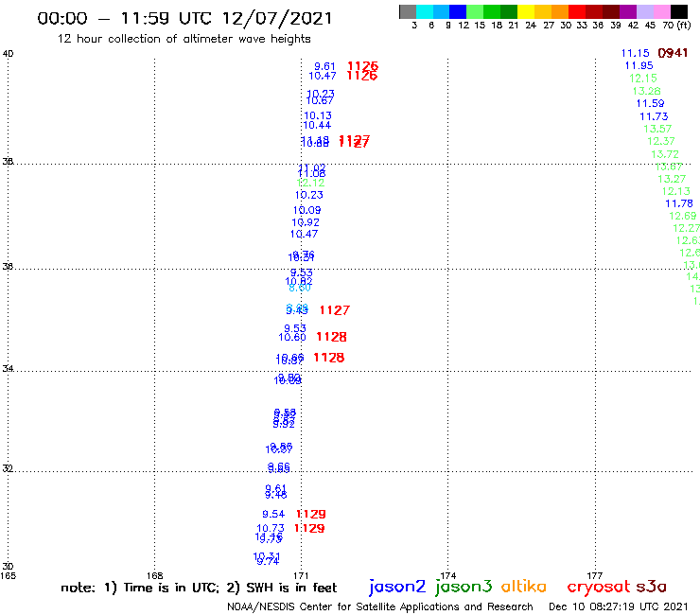Select the wave height '11.95'
This screenshot has width=700, height=615.
639,65
